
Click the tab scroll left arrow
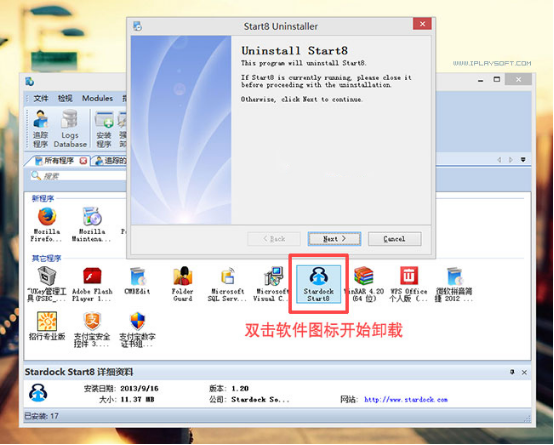point(500,160)
